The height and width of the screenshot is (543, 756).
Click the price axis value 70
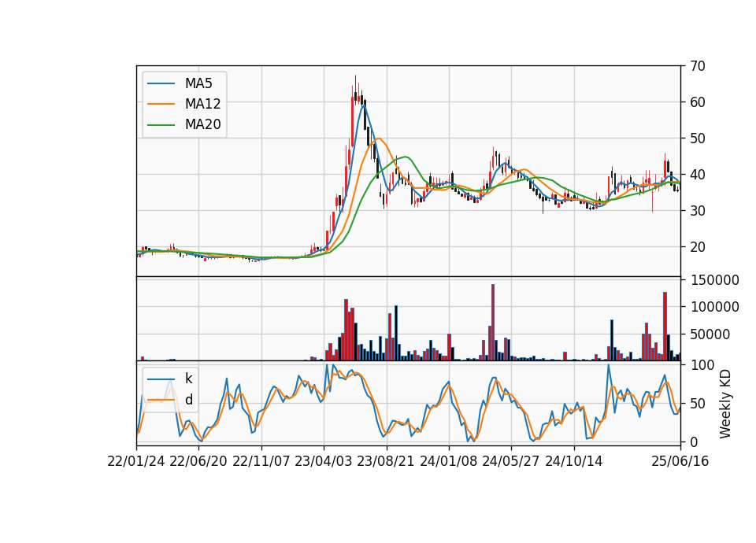697,66
